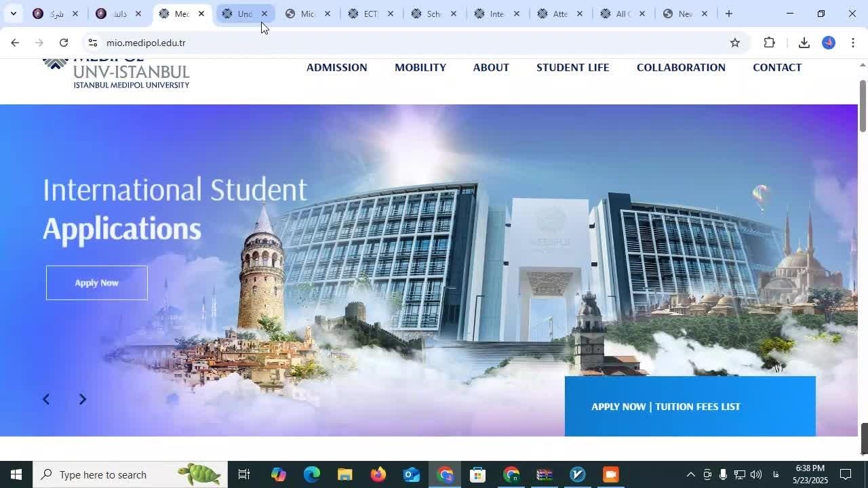
Task: Open the Chrome downloads icon
Action: tap(804, 43)
